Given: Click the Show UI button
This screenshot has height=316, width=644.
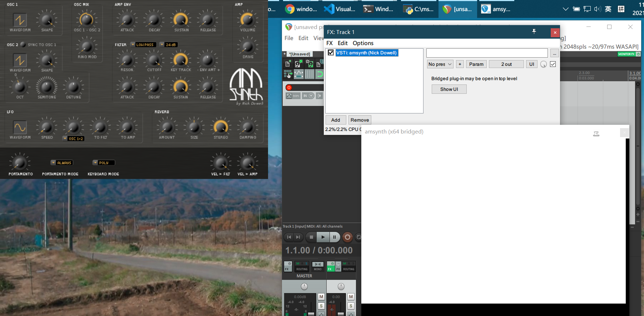Looking at the screenshot, I should [449, 89].
